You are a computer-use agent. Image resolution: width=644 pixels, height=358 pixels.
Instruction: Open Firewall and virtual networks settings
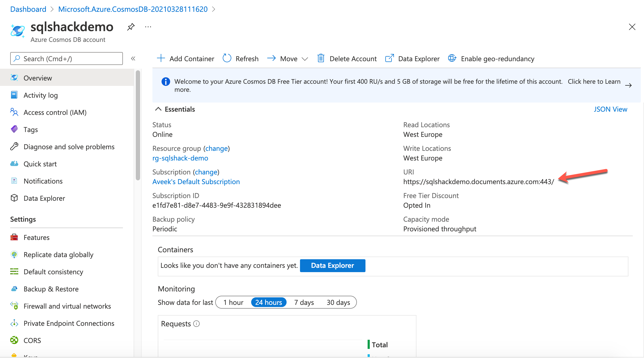(x=67, y=306)
